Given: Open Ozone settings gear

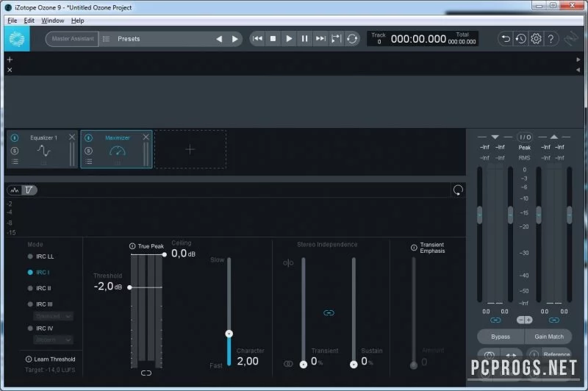Looking at the screenshot, I should [x=537, y=39].
